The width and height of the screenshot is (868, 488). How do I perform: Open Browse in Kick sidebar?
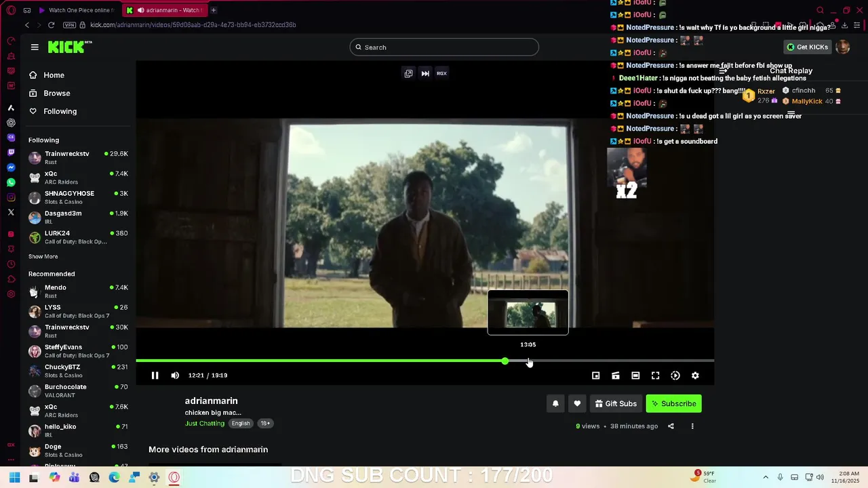click(50, 94)
